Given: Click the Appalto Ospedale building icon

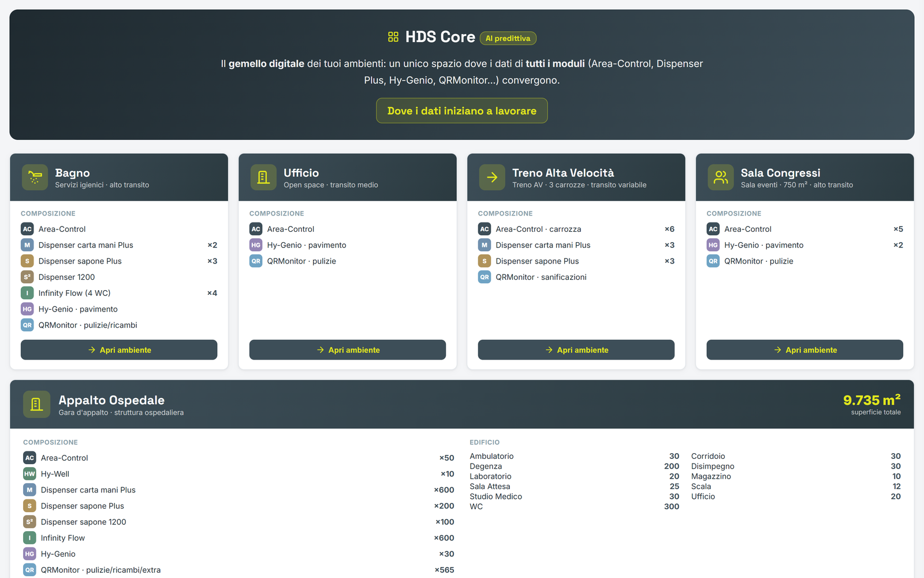Looking at the screenshot, I should 36,404.
